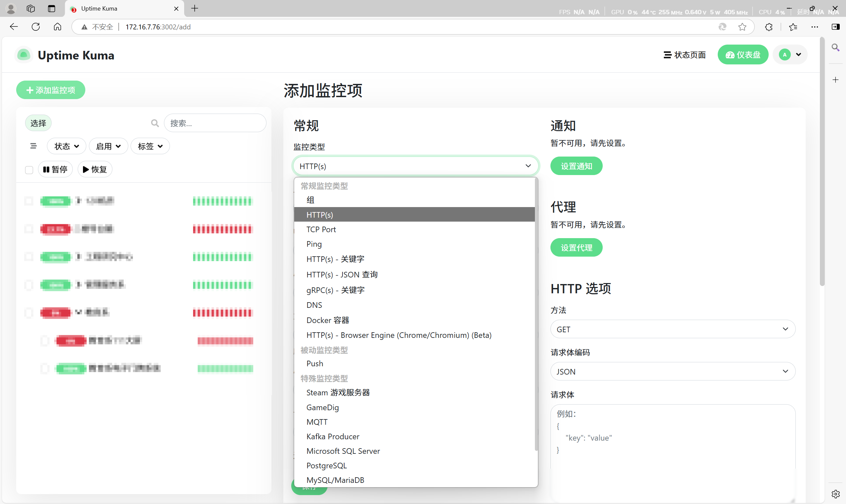Open the workspaces icon in the title bar
The height and width of the screenshot is (504, 846).
31,9
